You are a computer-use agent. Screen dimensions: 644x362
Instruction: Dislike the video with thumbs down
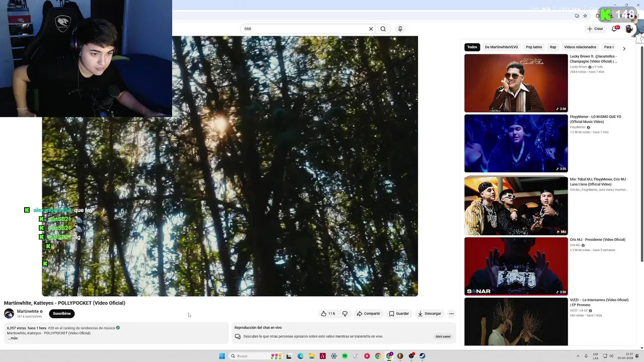tap(345, 313)
